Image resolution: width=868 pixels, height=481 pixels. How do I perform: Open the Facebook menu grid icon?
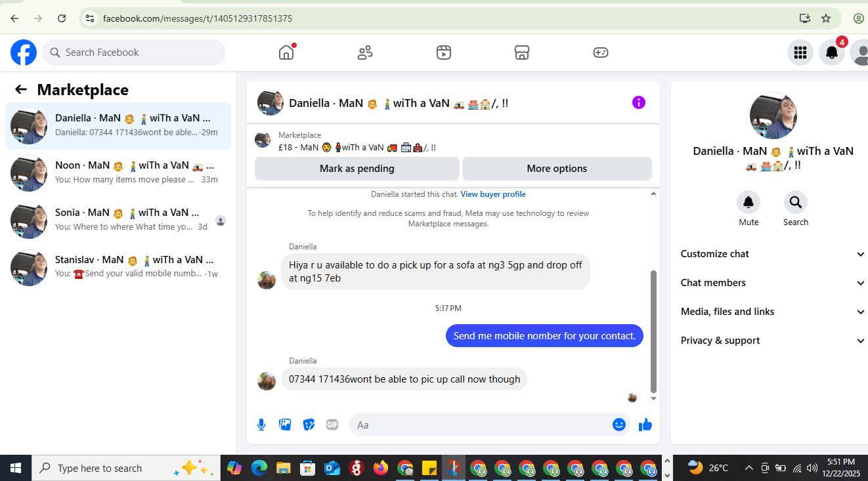click(800, 52)
